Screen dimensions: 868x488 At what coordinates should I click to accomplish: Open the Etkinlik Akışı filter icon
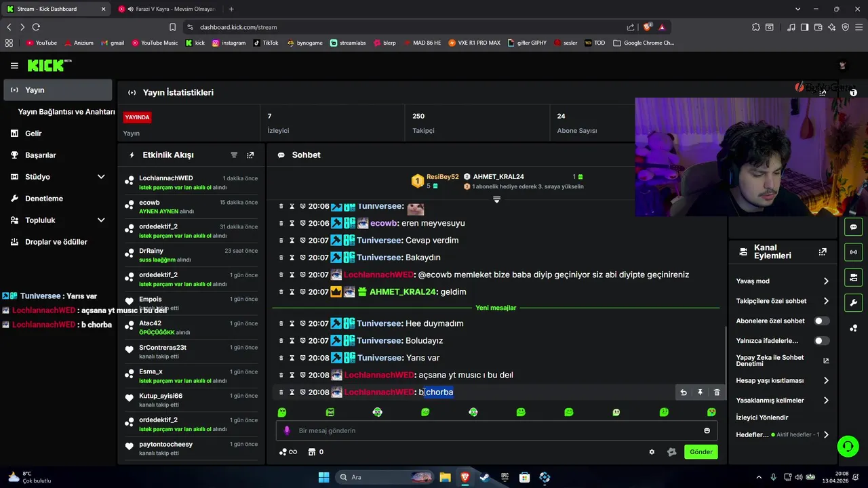(x=234, y=155)
